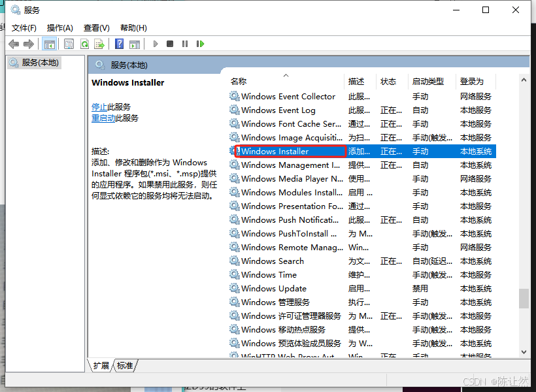Switch to the 标准 tab
Viewport: 536px width, 392px height.
125,366
